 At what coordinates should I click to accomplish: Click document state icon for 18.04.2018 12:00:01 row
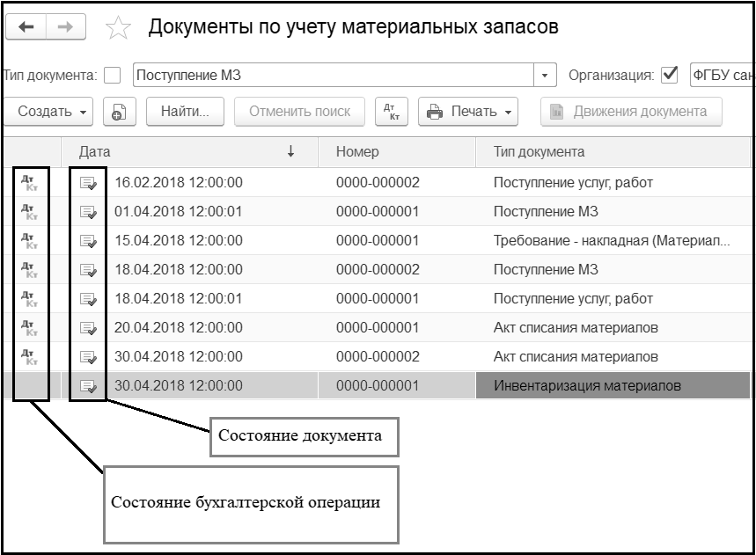(88, 299)
